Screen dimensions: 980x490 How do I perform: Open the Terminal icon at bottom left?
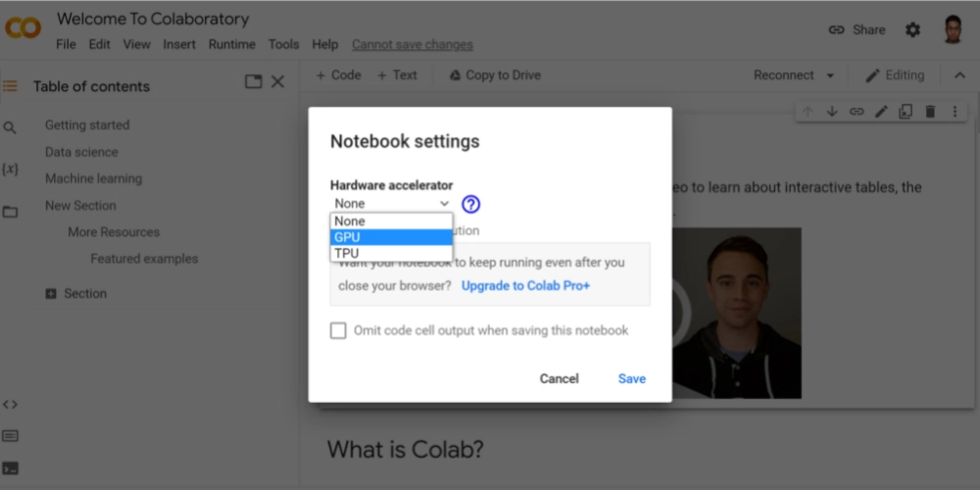(x=10, y=467)
